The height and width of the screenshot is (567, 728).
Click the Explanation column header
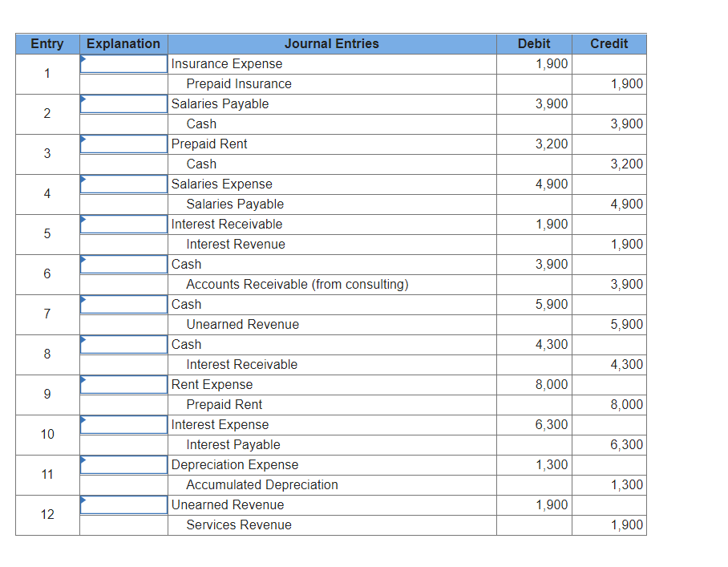[123, 43]
